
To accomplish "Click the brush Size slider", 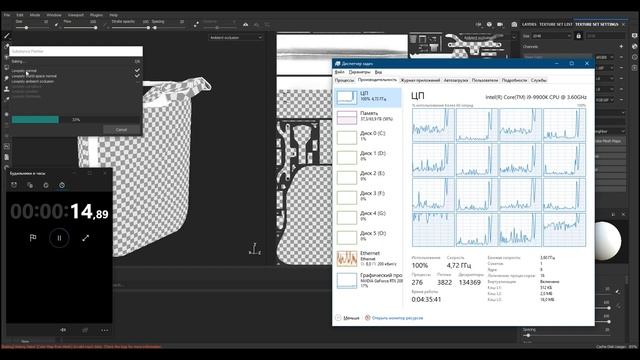I will tap(33, 28).
